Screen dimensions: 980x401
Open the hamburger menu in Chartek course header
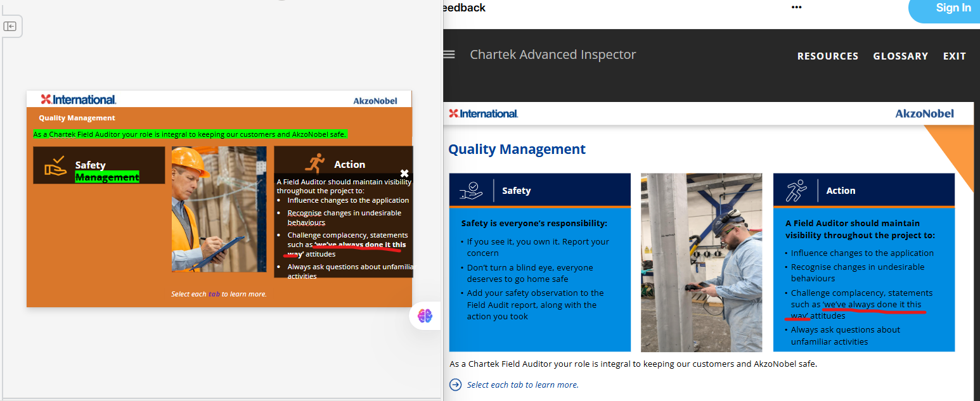449,54
